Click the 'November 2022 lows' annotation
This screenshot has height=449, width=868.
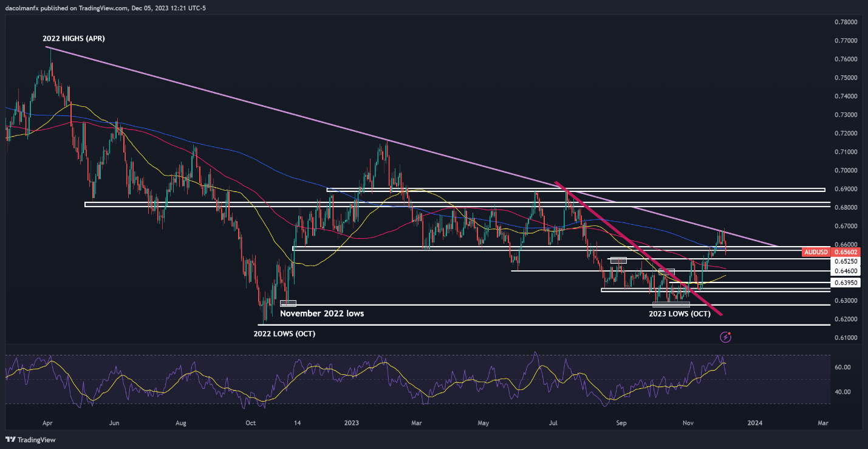(x=322, y=314)
